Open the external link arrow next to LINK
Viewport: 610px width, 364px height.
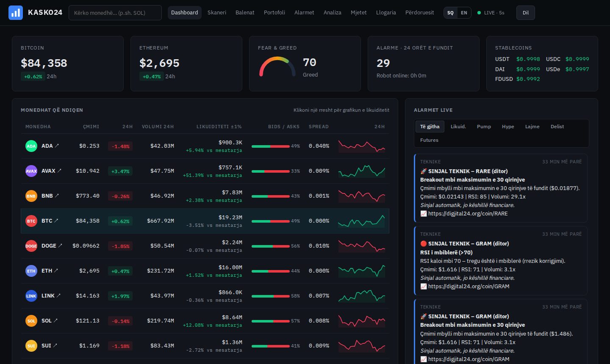pyautogui.click(x=58, y=295)
